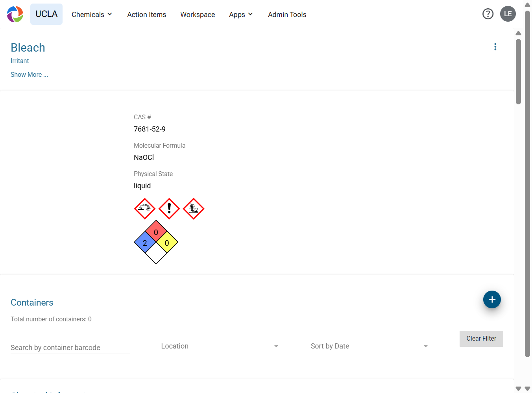
Task: Select the CAS number 7681-52-9
Action: pyautogui.click(x=150, y=129)
